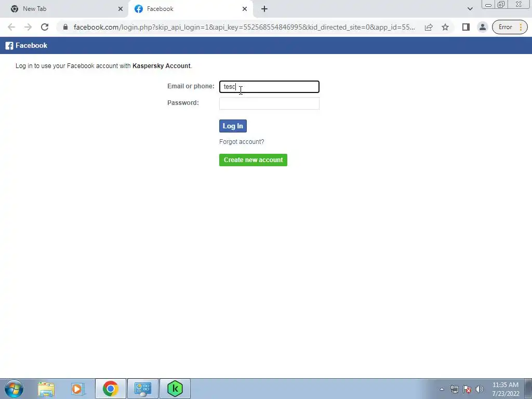
Task: Open the Forgot account? link
Action: pos(242,142)
